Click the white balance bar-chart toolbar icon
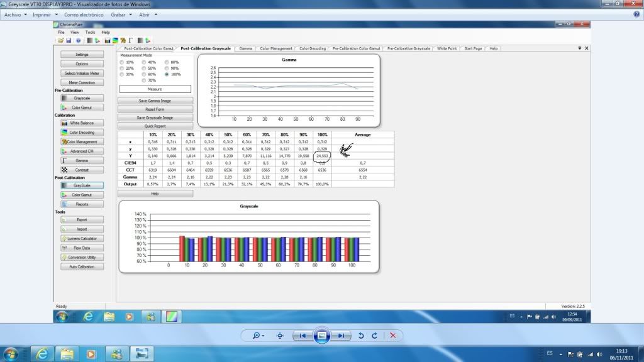 point(107,41)
